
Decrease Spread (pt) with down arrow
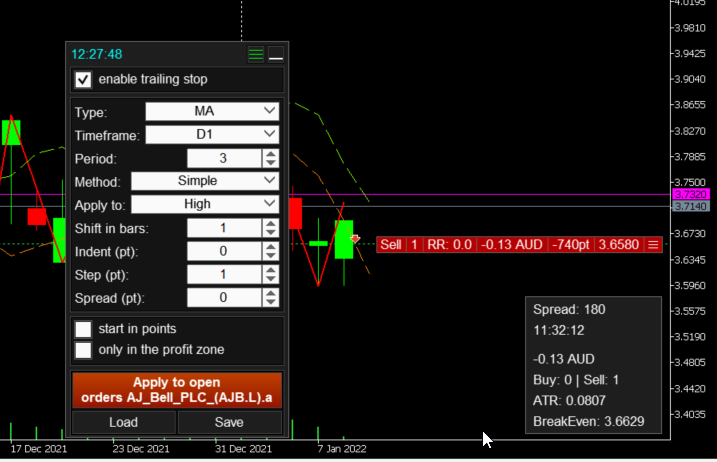[x=271, y=302]
